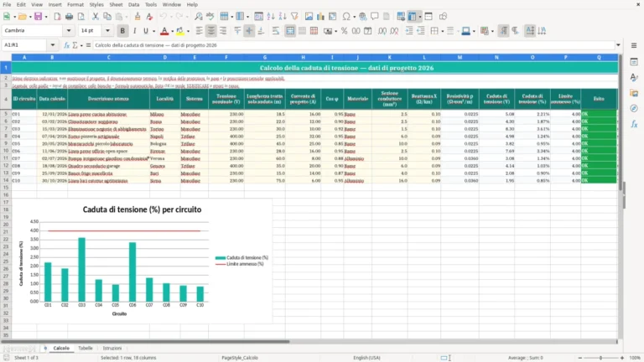Screen dimensions: 644x362
Task: Open the File menu
Action: coord(7,4)
